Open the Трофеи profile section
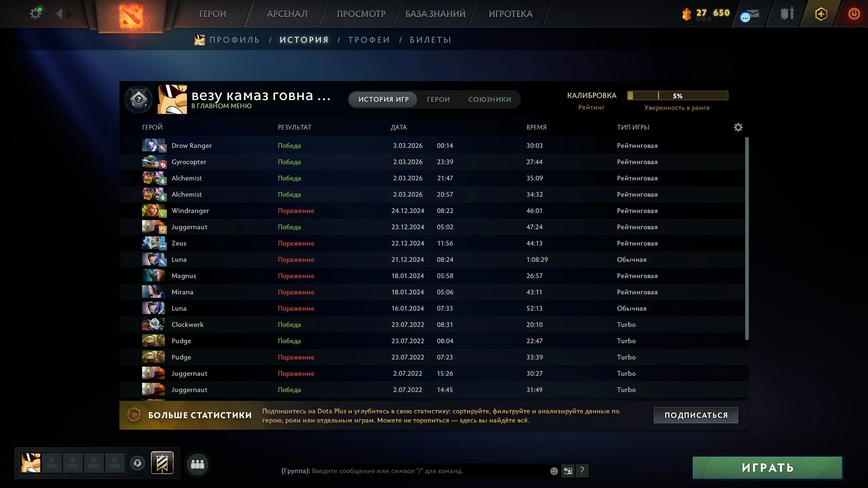This screenshot has height=488, width=868. click(x=369, y=40)
